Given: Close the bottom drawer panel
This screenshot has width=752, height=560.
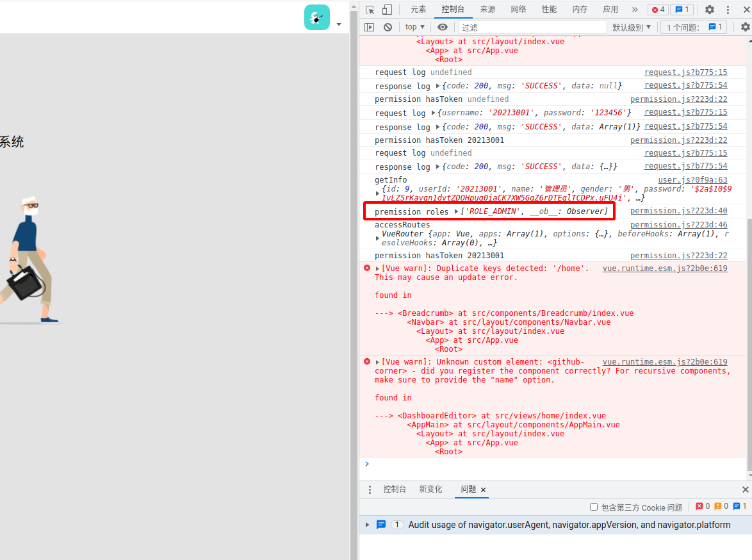Looking at the screenshot, I should pos(746,490).
